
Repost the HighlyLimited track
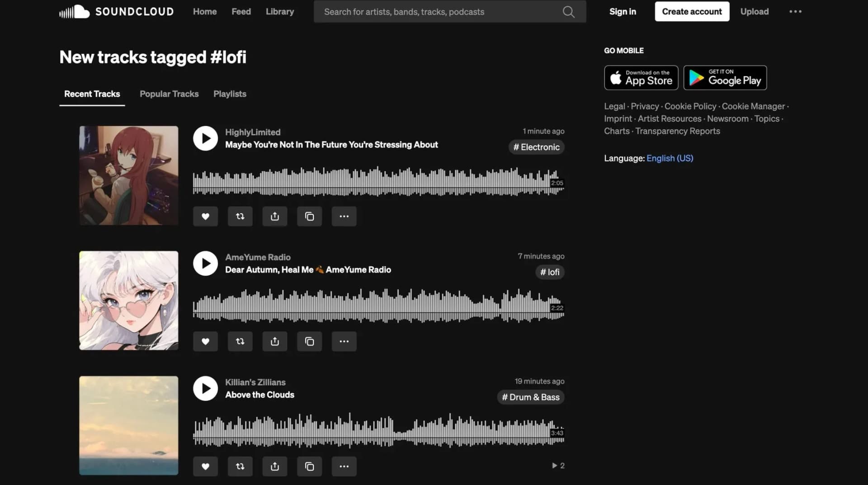[x=240, y=217]
